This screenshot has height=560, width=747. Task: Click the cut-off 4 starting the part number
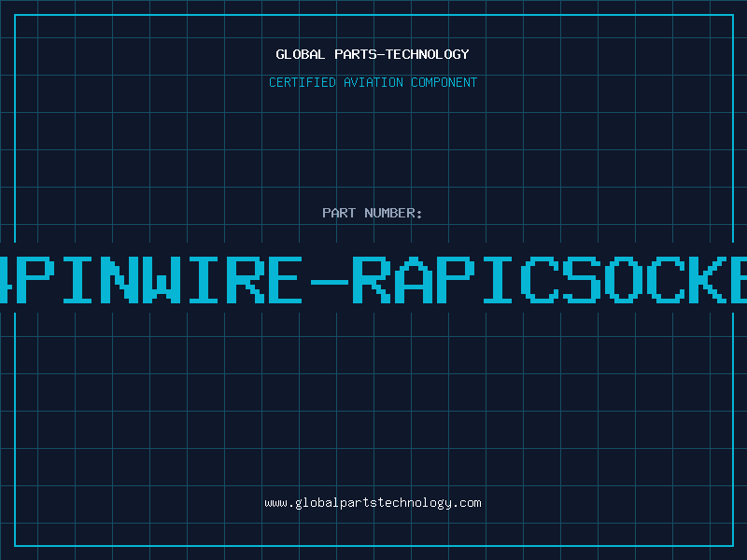[4, 278]
